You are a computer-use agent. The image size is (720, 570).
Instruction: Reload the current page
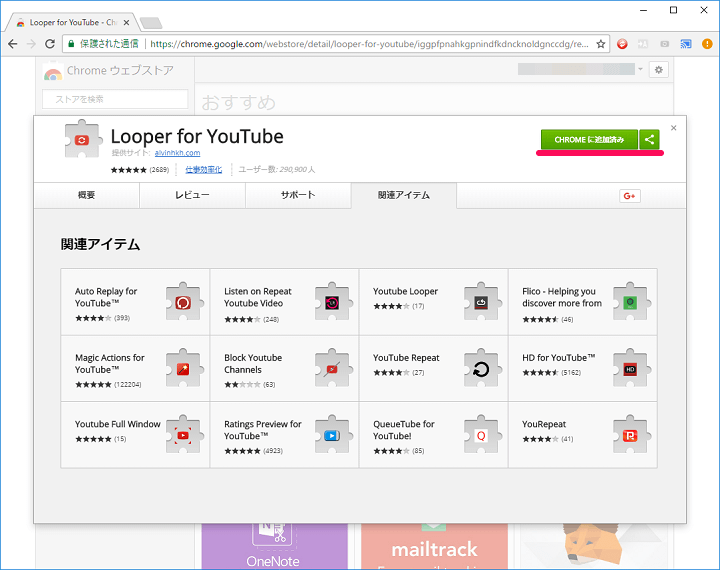tap(50, 44)
